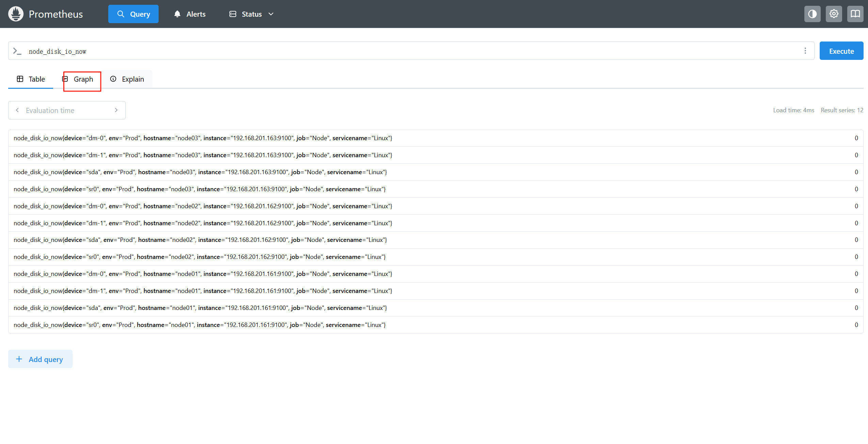The height and width of the screenshot is (444, 868).
Task: Click the Table tab grid icon
Action: tap(20, 79)
